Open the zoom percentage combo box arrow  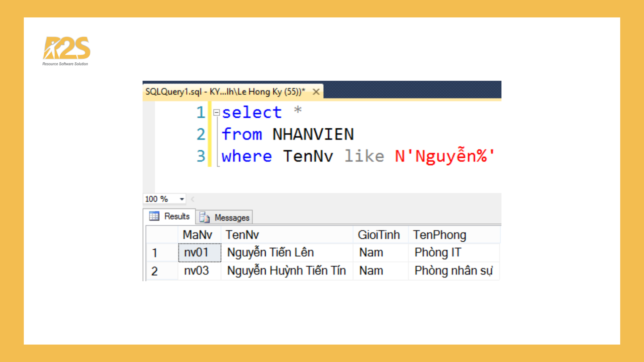click(181, 199)
